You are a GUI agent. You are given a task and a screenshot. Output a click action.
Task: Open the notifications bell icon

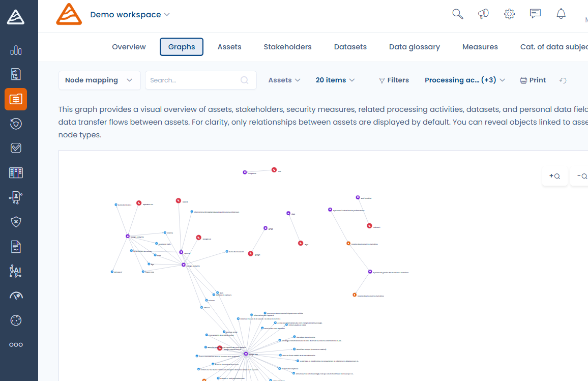click(561, 14)
